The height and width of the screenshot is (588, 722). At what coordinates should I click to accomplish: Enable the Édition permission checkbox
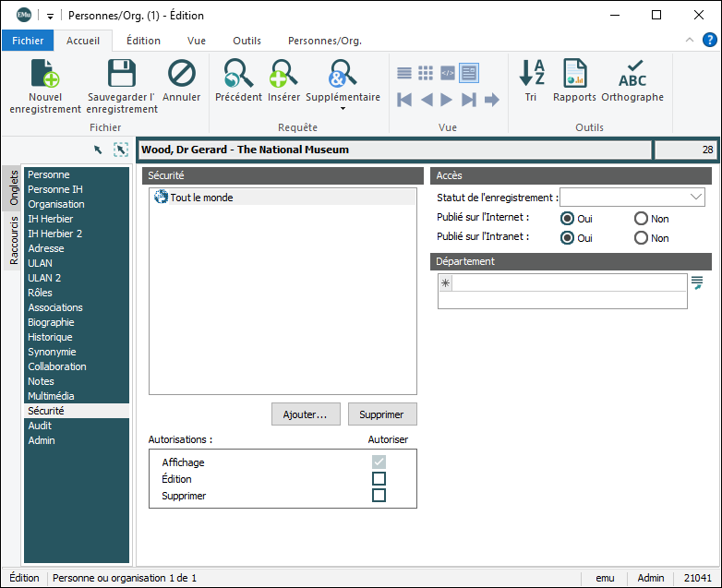379,478
